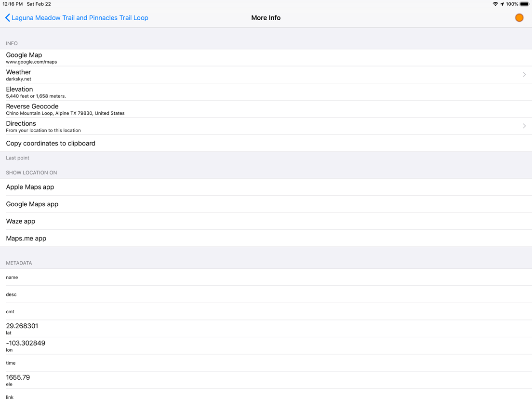532x399 pixels.
Task: Tap the More Info title
Action: click(266, 18)
